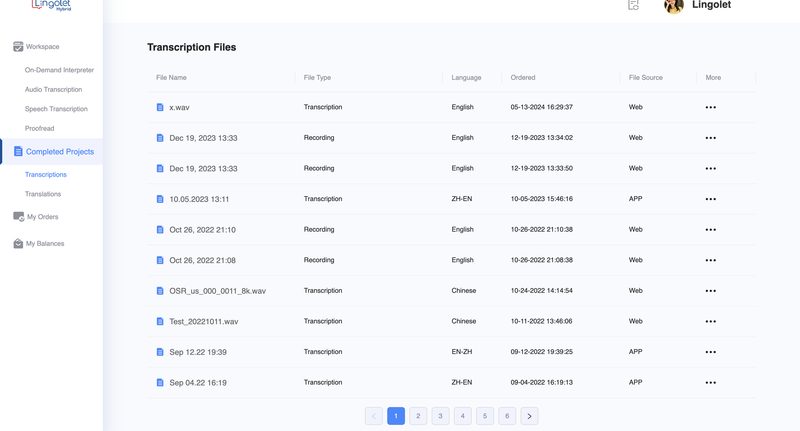Open Workspace in the sidebar
Image resolution: width=800 pixels, height=431 pixels.
coord(42,46)
